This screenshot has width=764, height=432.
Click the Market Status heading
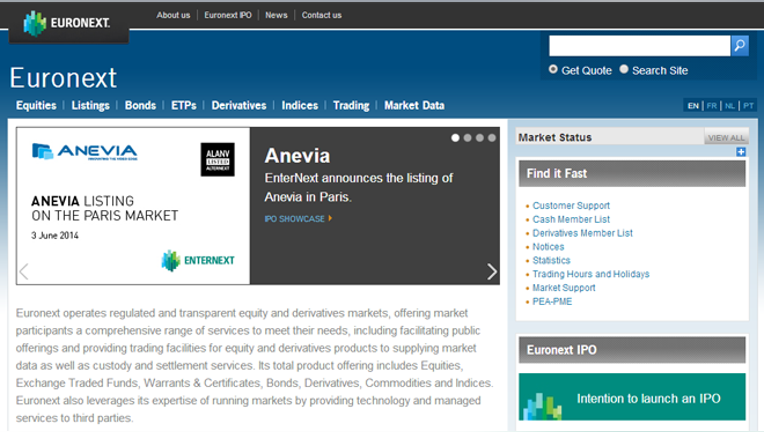tap(554, 137)
